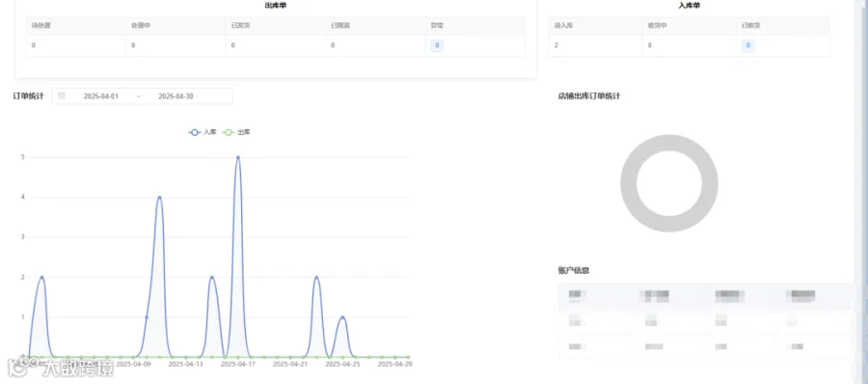
Task: Toggle the 入库 series in chart legend
Action: click(x=203, y=132)
